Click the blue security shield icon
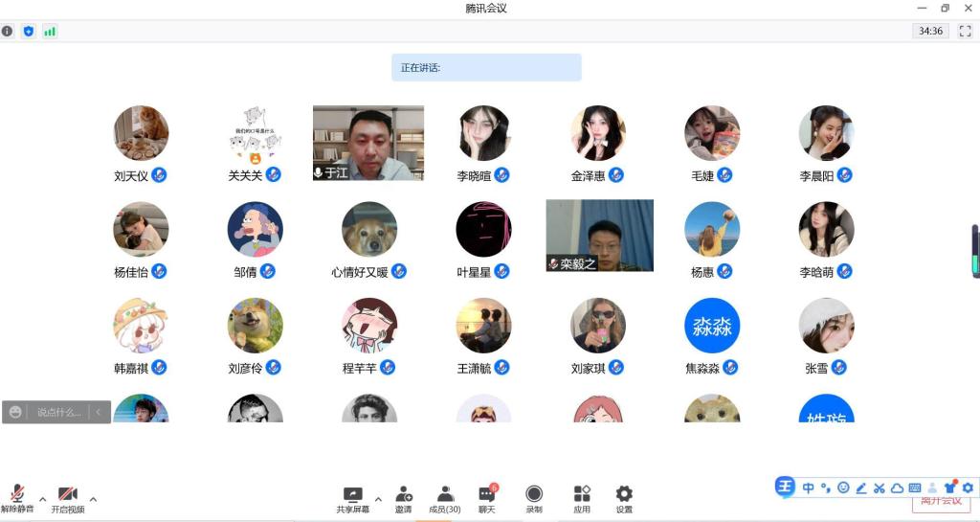980x522 pixels. click(x=29, y=31)
